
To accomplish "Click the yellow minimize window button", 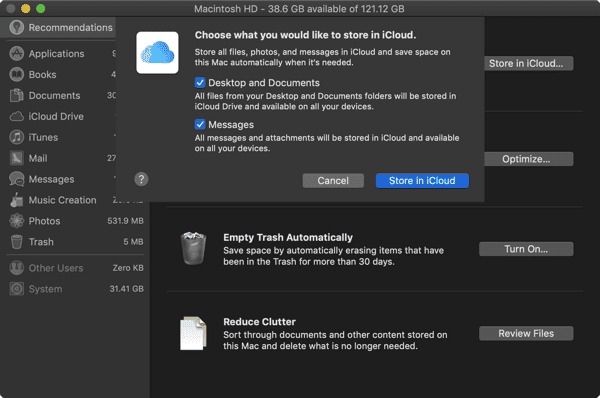I will pos(26,8).
